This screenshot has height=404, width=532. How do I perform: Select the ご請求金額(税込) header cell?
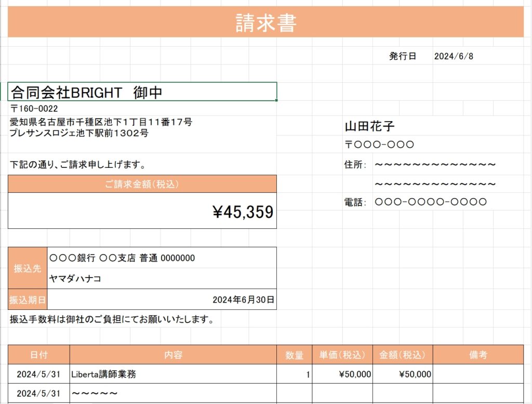click(142, 184)
